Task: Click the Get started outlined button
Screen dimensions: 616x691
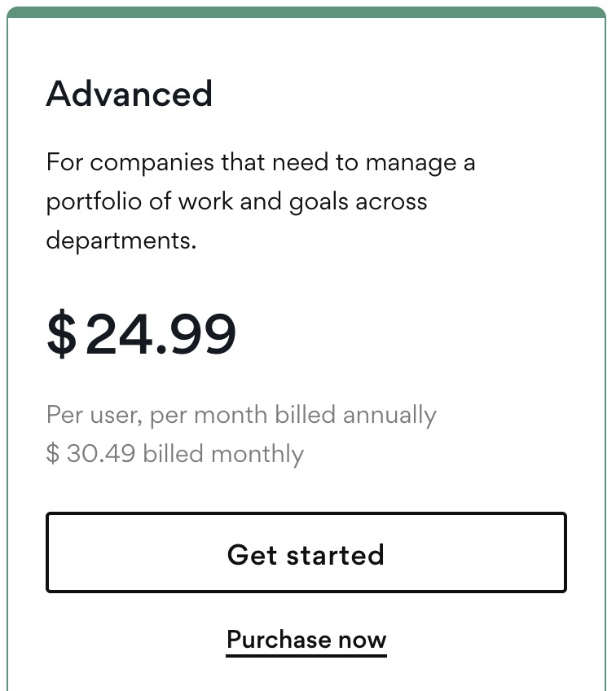Action: tap(306, 552)
